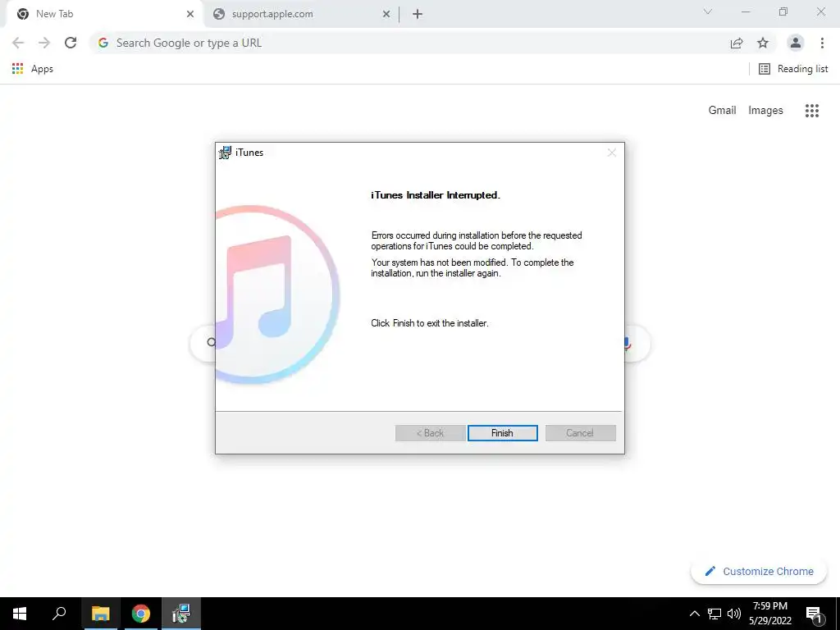Open the Google apps grid
Screen dimensions: 840x630
click(x=811, y=111)
